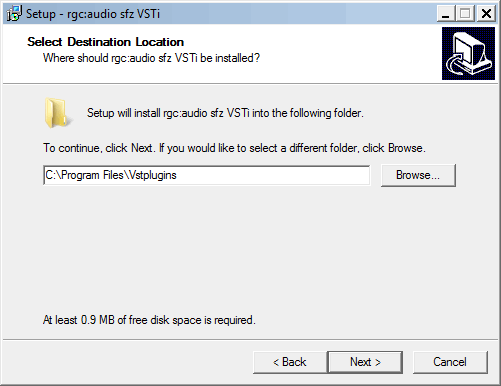Go back with the < Back button
The width and height of the screenshot is (501, 386).
(x=290, y=362)
